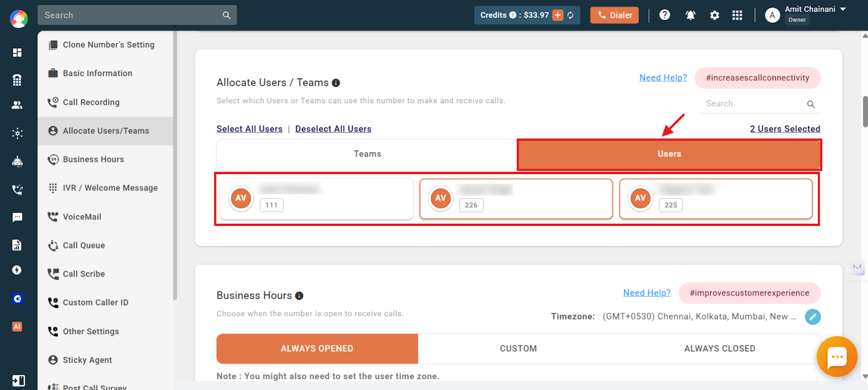Go to Business Hours in sidebar

[x=106, y=159]
